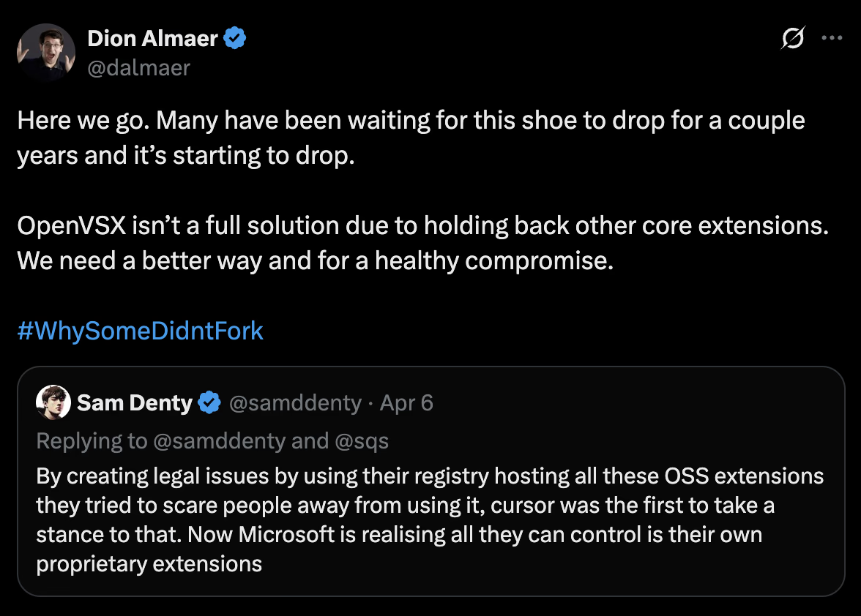The width and height of the screenshot is (861, 616).
Task: Open the @dalmaer handle link
Action: 138,68
